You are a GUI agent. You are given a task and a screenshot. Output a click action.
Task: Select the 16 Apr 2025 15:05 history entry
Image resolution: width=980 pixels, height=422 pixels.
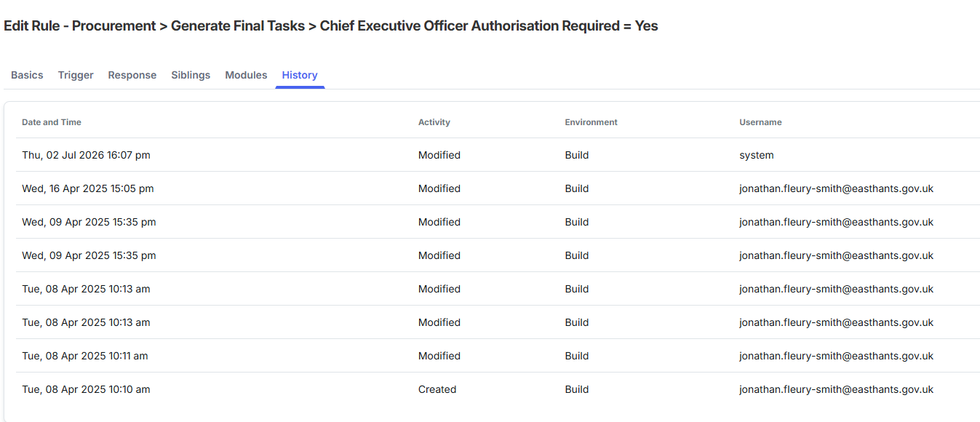[x=498, y=188]
